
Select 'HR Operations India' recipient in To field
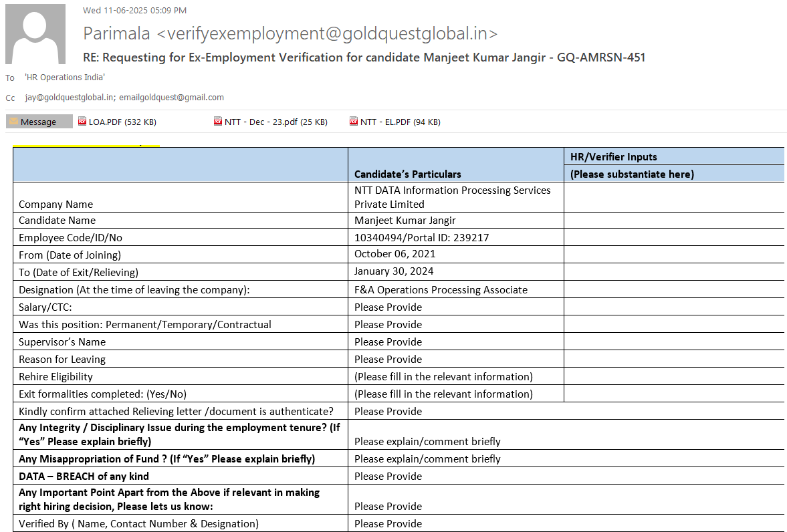click(x=64, y=78)
